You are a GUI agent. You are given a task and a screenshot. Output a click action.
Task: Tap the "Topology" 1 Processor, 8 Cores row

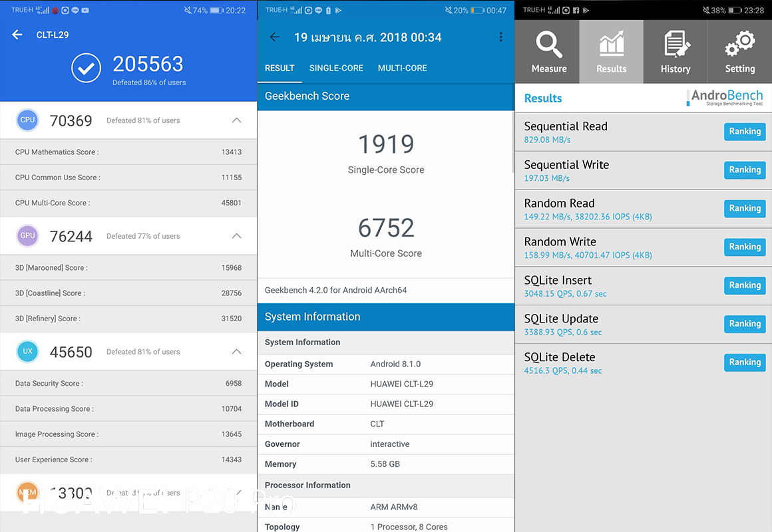pos(386,526)
